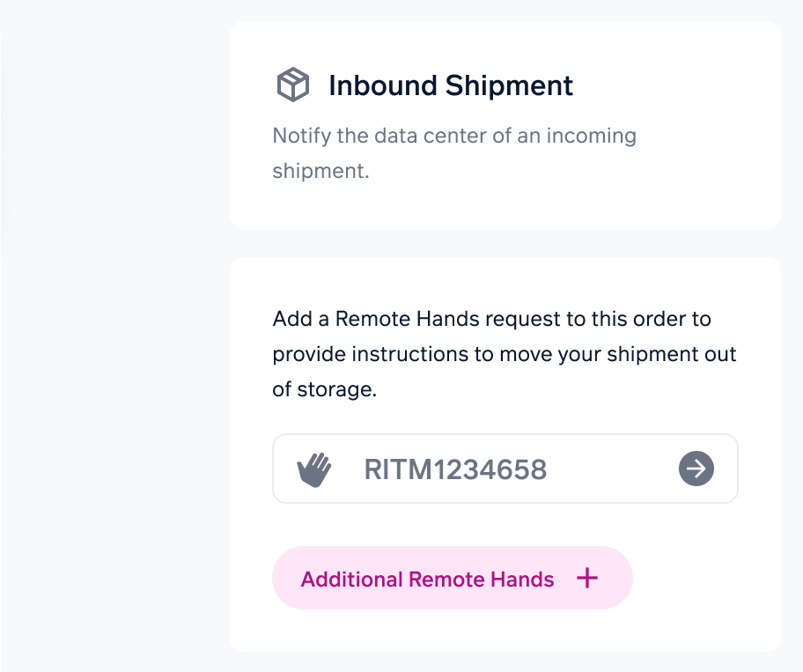Select the RITM1234658 request row
This screenshot has height=672, width=803.
[x=505, y=469]
